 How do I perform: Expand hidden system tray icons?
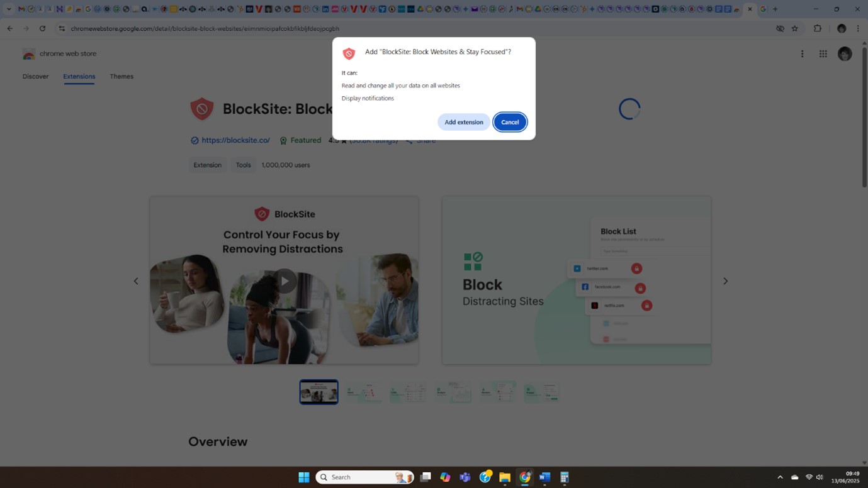pos(780,477)
